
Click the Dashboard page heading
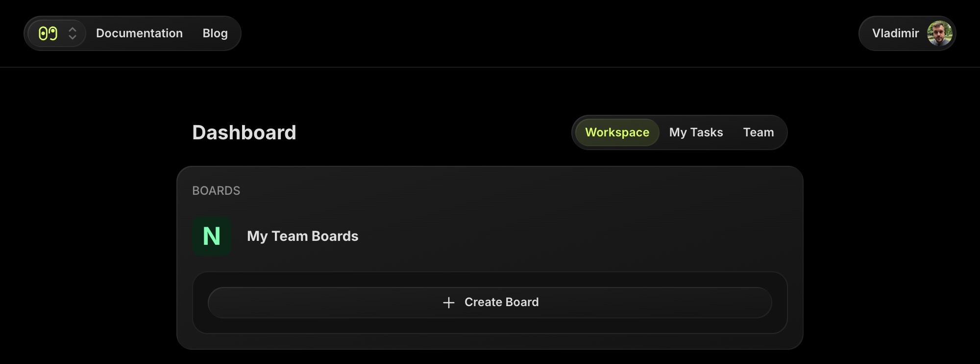(244, 132)
